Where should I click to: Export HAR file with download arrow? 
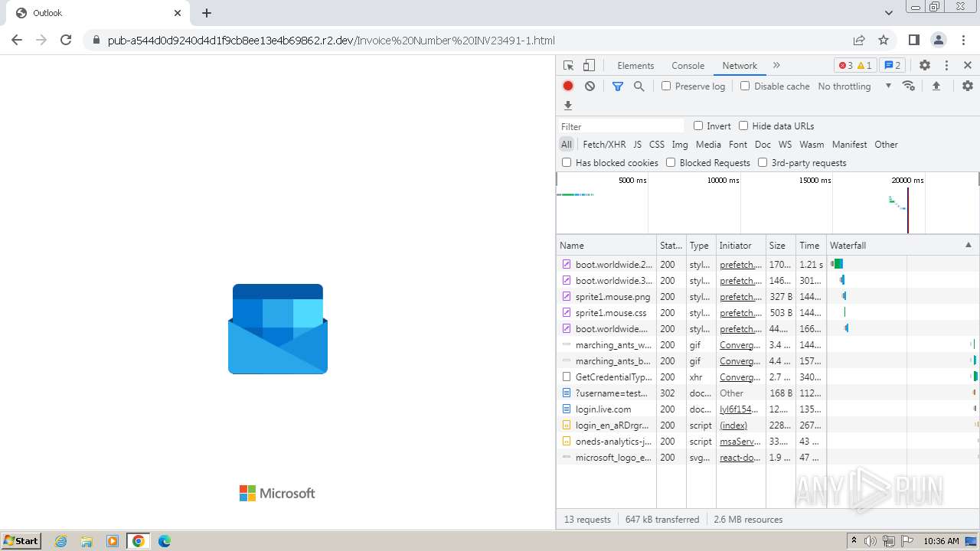point(568,106)
